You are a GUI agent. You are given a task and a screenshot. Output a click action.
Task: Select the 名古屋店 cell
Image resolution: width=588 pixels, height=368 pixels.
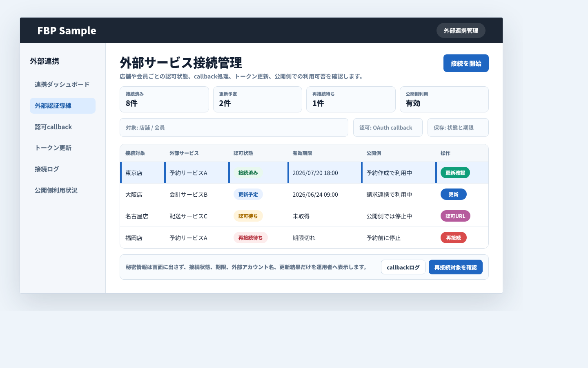tap(142, 216)
